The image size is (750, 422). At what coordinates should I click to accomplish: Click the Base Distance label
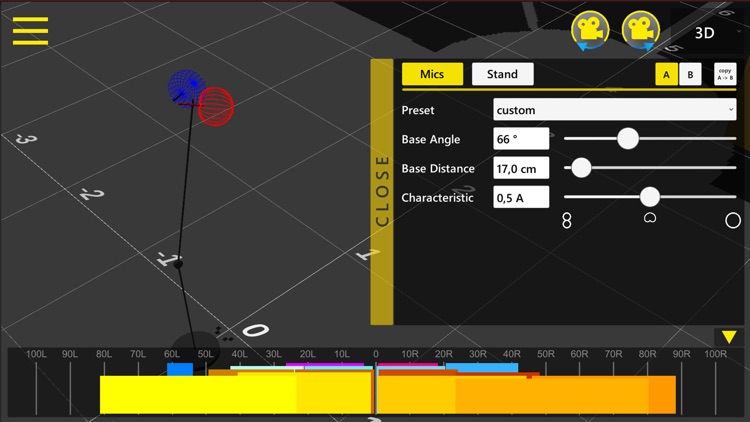coord(438,168)
